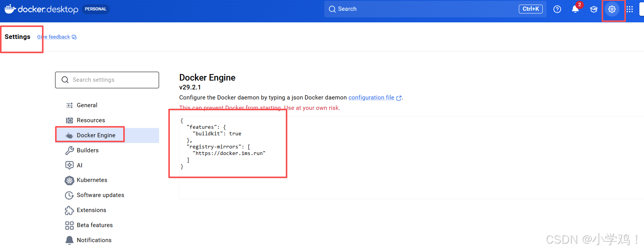Open the apps grid icon
This screenshot has width=644, height=251.
click(x=630, y=9)
